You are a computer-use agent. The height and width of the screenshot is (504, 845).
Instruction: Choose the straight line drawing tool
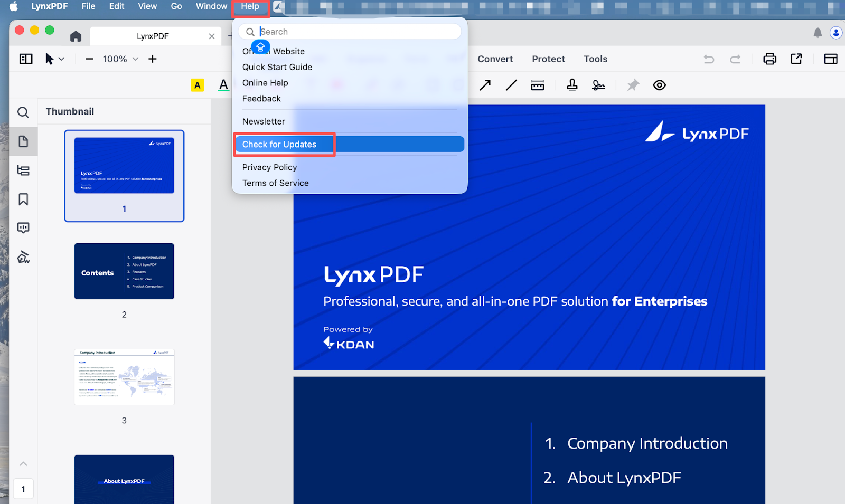tap(511, 85)
